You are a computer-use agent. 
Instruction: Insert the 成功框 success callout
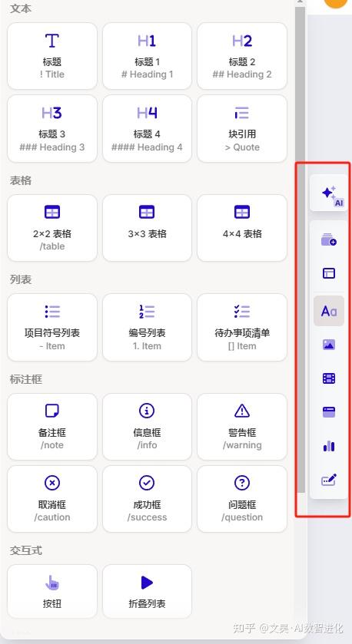pyautogui.click(x=148, y=499)
